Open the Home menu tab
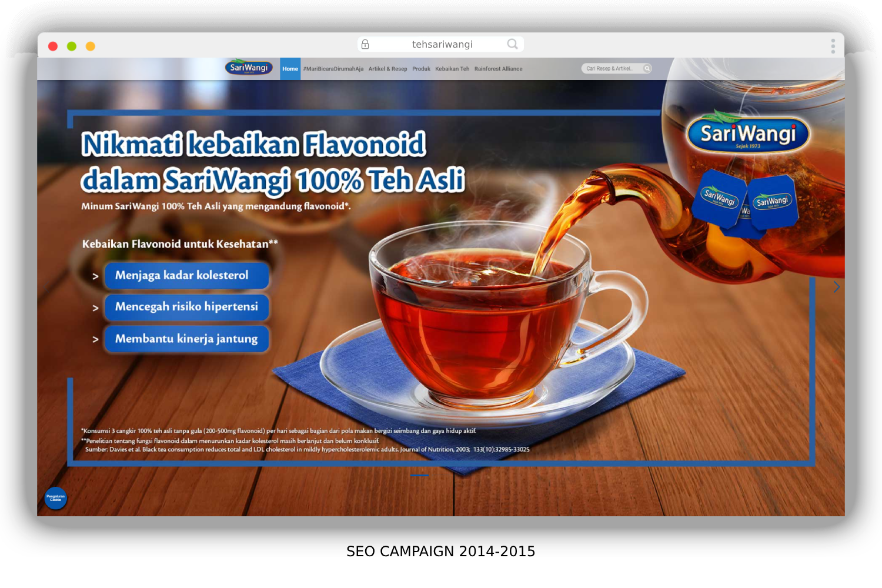The height and width of the screenshot is (588, 882). pyautogui.click(x=290, y=69)
